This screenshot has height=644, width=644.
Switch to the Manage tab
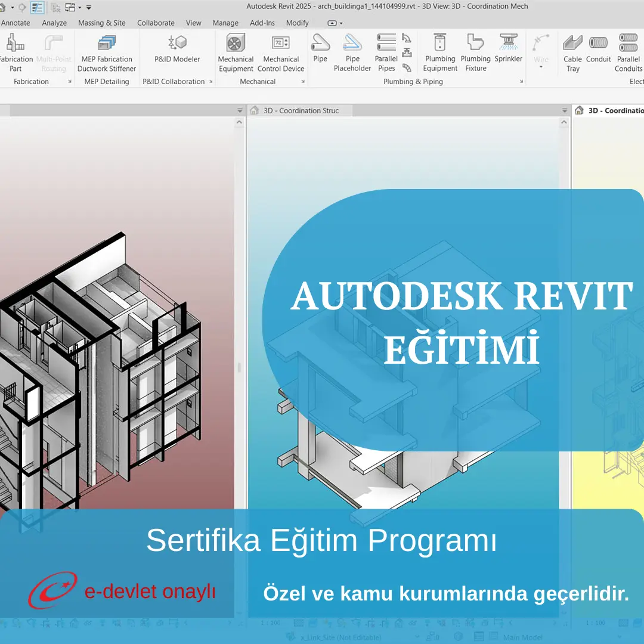pos(225,23)
